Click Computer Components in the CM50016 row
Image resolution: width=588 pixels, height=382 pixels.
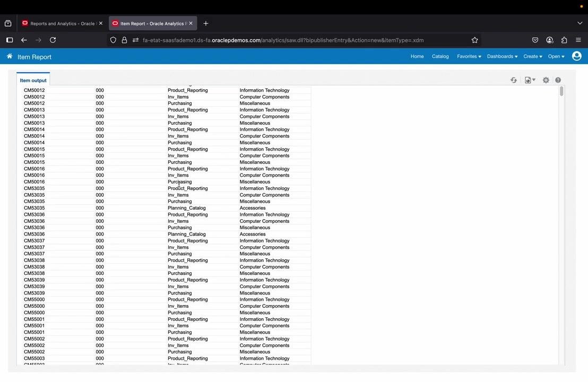pyautogui.click(x=264, y=176)
